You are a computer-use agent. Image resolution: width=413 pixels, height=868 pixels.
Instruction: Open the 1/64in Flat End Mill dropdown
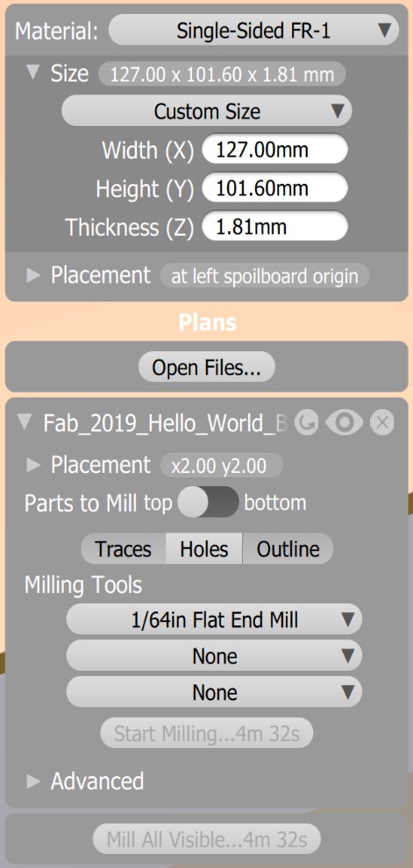pos(214,619)
